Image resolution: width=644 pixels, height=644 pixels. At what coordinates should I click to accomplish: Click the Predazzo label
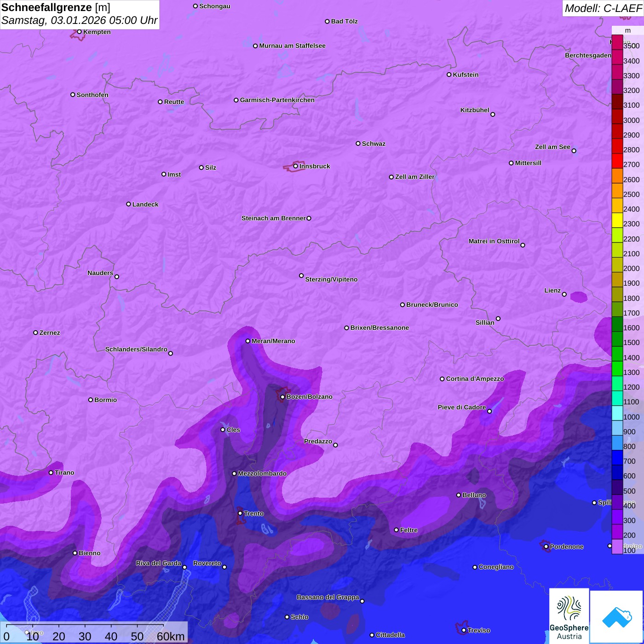pyautogui.click(x=318, y=441)
